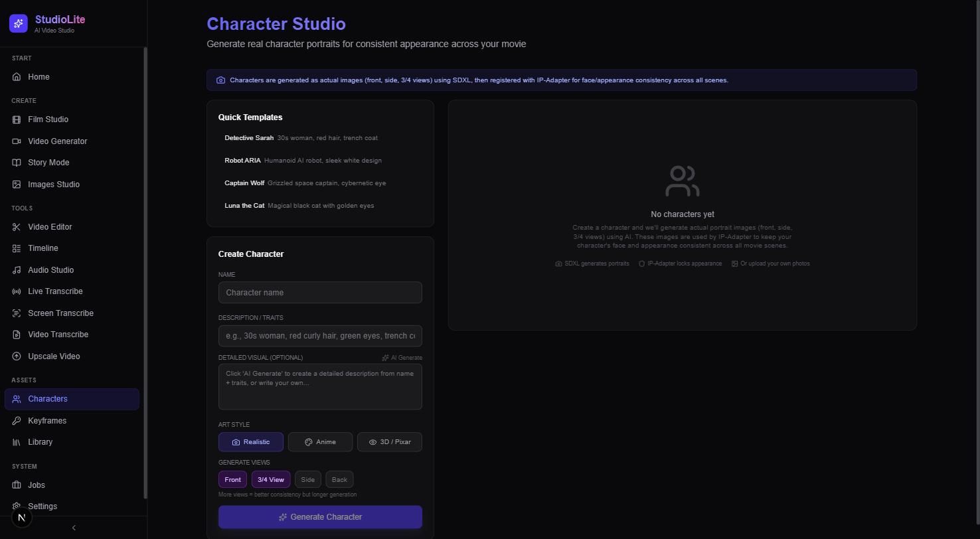The width and height of the screenshot is (980, 539).
Task: Toggle the 3/4 View option
Action: (x=271, y=480)
